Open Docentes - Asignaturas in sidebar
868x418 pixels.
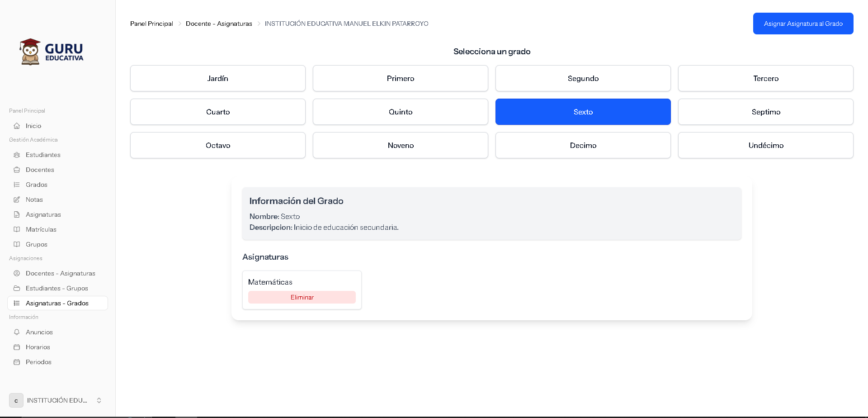60,273
